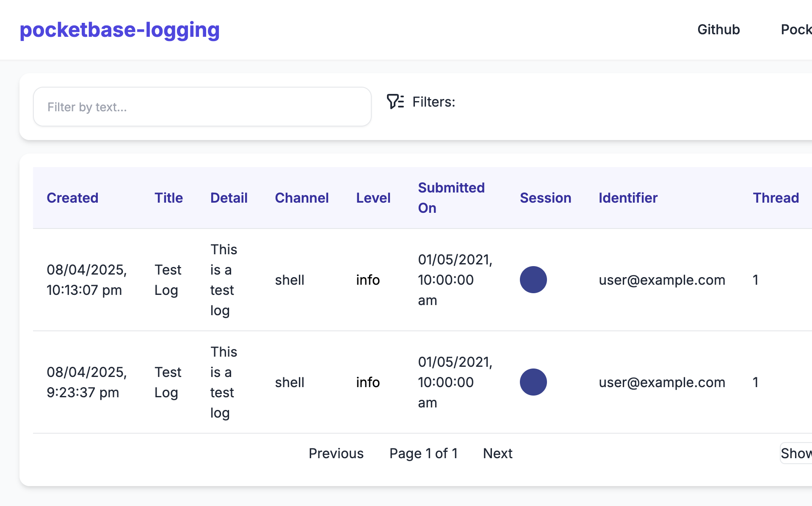Select the 08/04/2025, 9:23:37 pm created cell
This screenshot has width=812, height=506.
[87, 382]
